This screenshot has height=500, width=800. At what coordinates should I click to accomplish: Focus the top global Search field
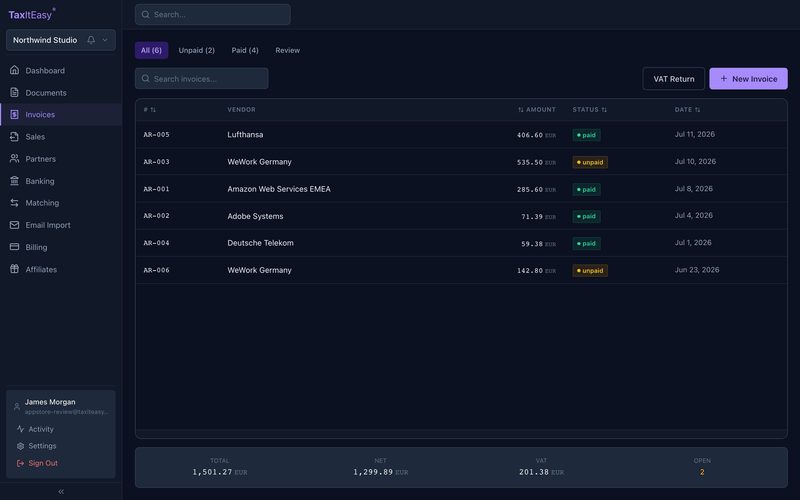[x=213, y=14]
